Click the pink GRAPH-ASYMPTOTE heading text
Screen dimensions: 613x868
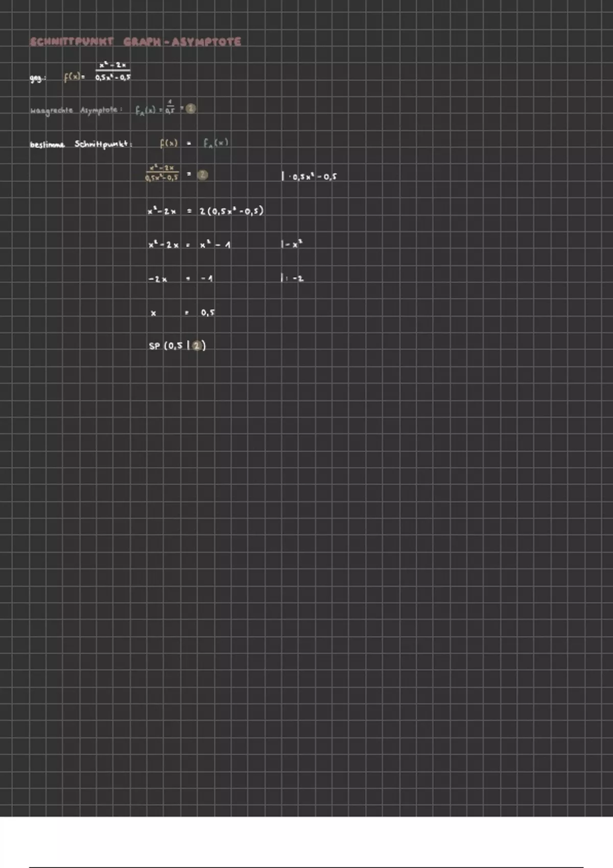[182, 42]
